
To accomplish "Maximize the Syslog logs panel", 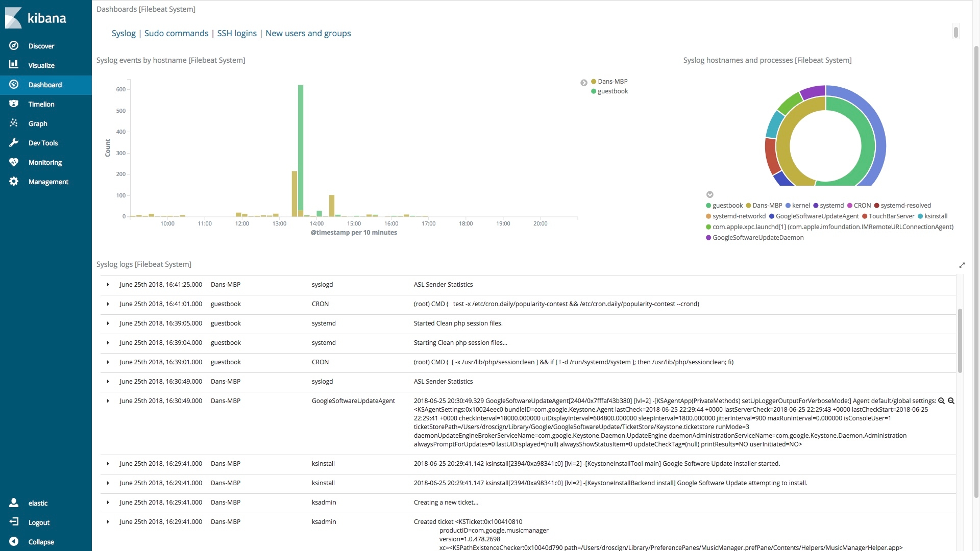I will (x=962, y=265).
